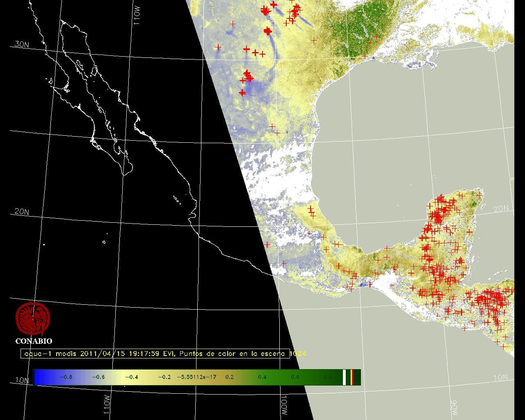Click the red CONABIO logo emblem
Viewport: 525px width, 420px height.
coord(33,319)
